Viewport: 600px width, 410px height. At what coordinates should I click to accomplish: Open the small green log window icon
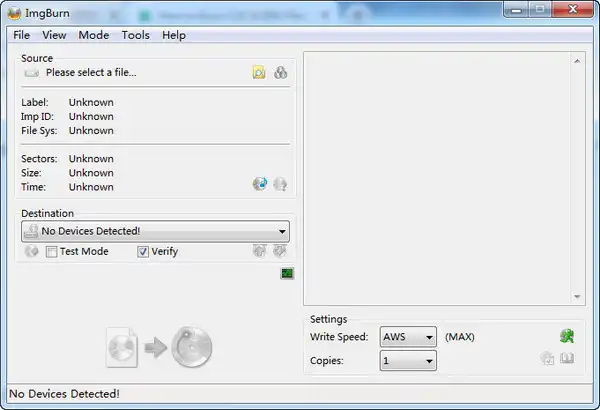287,273
